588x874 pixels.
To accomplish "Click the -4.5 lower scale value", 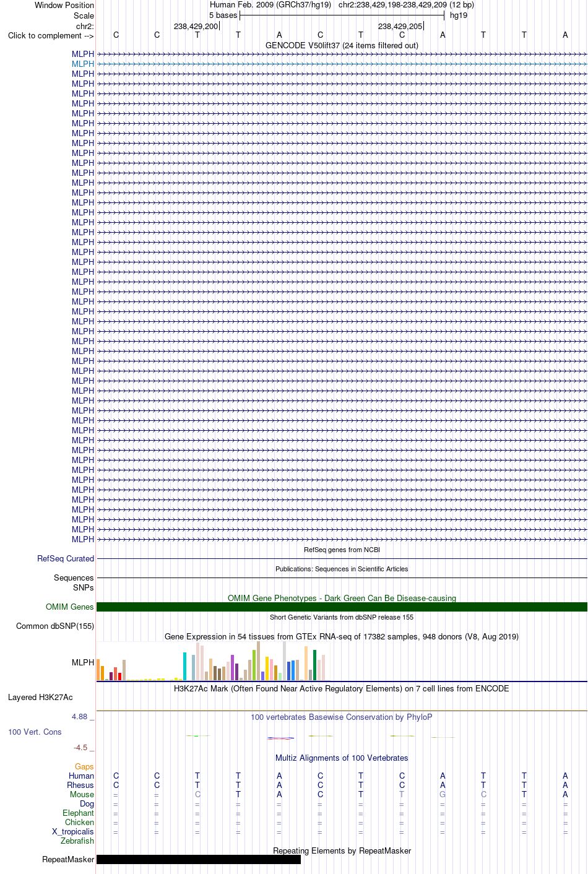I will pyautogui.click(x=80, y=747).
